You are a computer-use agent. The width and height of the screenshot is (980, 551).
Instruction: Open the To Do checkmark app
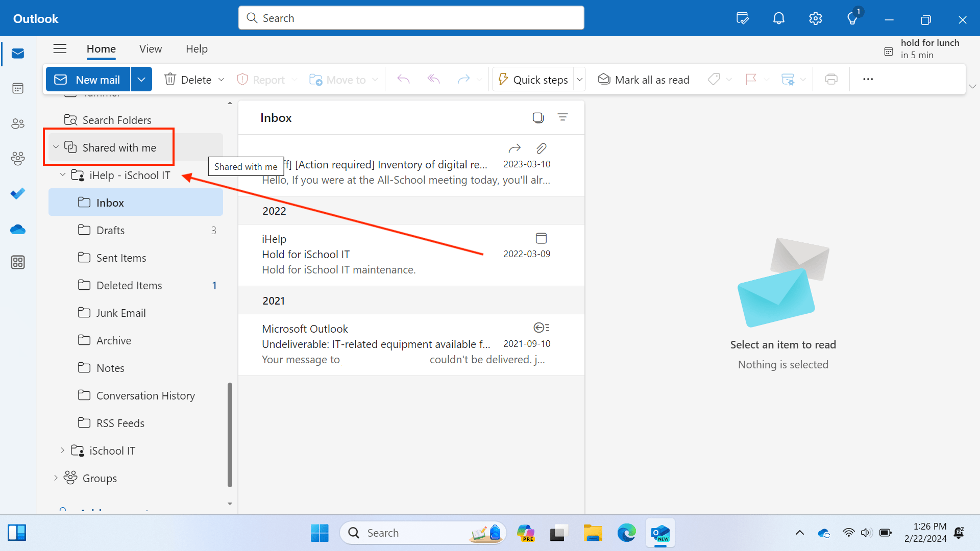point(18,194)
